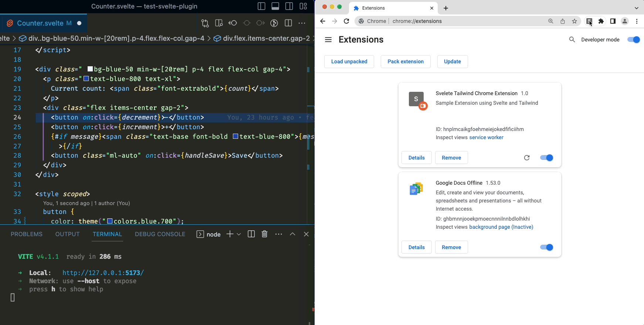Open new browser tab with plus
This screenshot has height=325, width=644.
(446, 8)
